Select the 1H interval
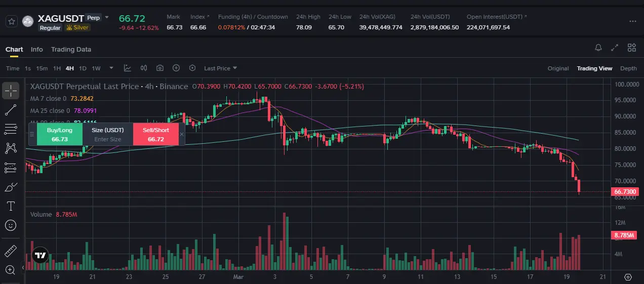This screenshot has height=284, width=644. click(x=57, y=68)
